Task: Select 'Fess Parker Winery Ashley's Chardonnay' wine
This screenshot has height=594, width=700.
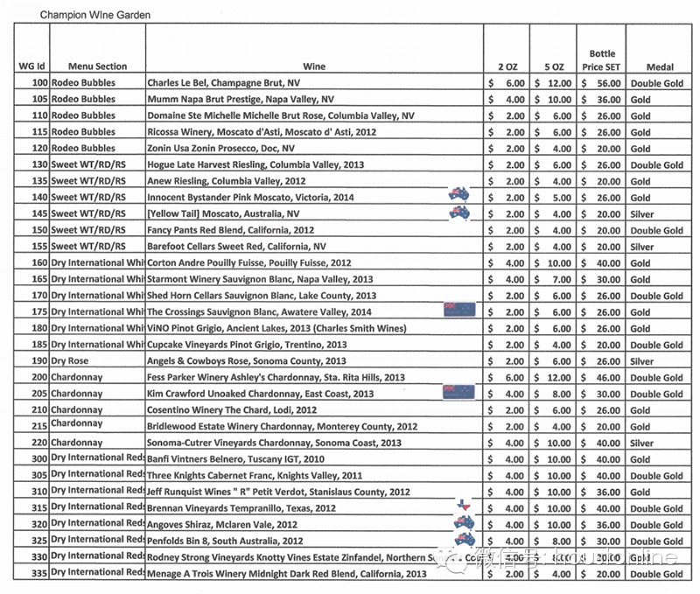Action: [315, 377]
